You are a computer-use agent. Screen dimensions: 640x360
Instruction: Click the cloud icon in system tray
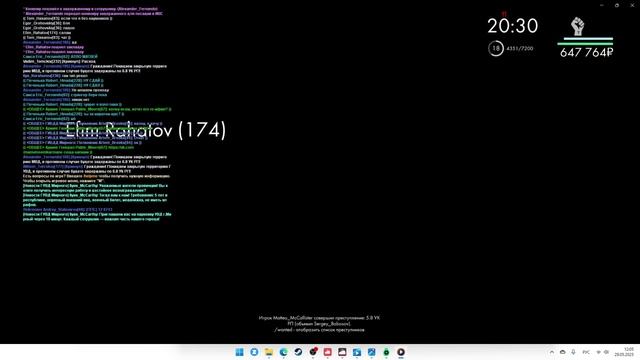click(563, 352)
